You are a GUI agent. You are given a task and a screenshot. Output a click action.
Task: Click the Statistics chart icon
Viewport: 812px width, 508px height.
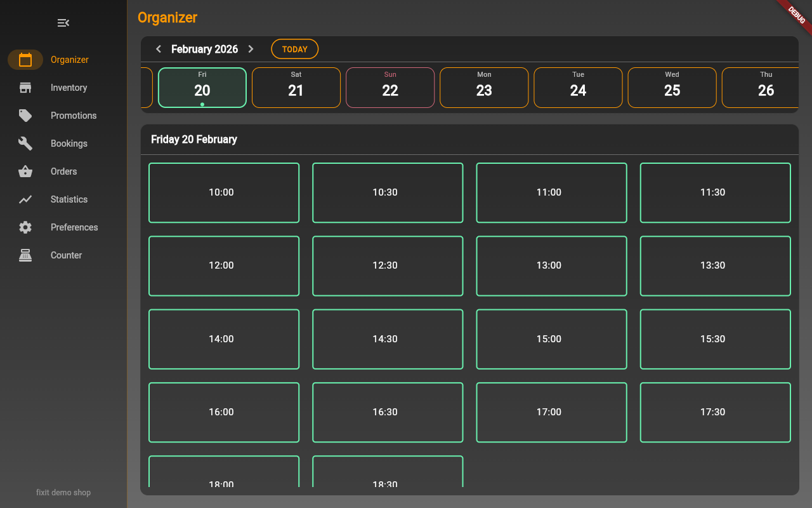(25, 199)
